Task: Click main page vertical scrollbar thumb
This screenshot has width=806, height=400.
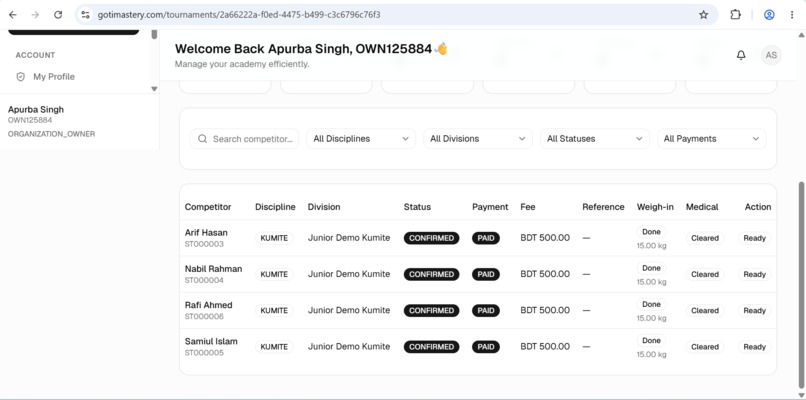Action: 801,284
